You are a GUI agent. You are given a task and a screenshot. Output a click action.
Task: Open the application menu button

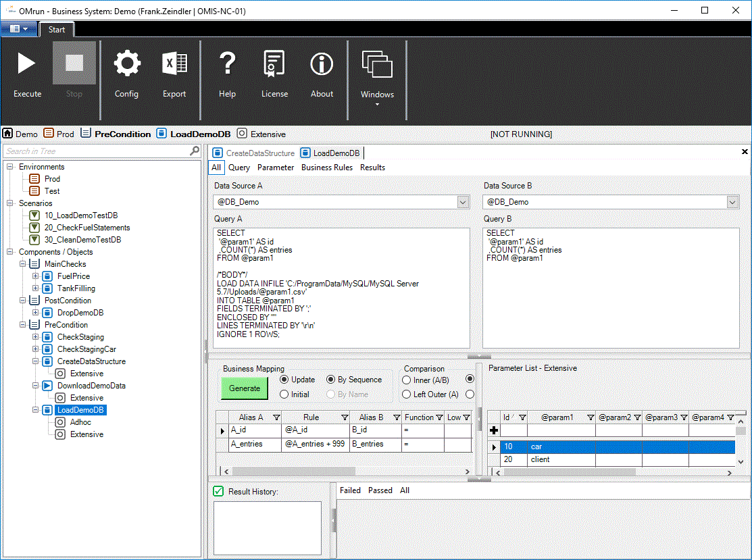point(18,29)
